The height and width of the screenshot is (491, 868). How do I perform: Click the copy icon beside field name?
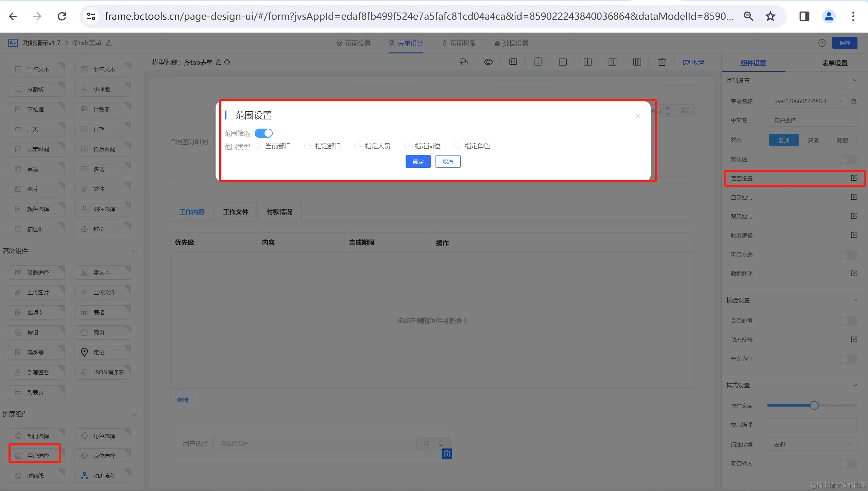point(854,101)
